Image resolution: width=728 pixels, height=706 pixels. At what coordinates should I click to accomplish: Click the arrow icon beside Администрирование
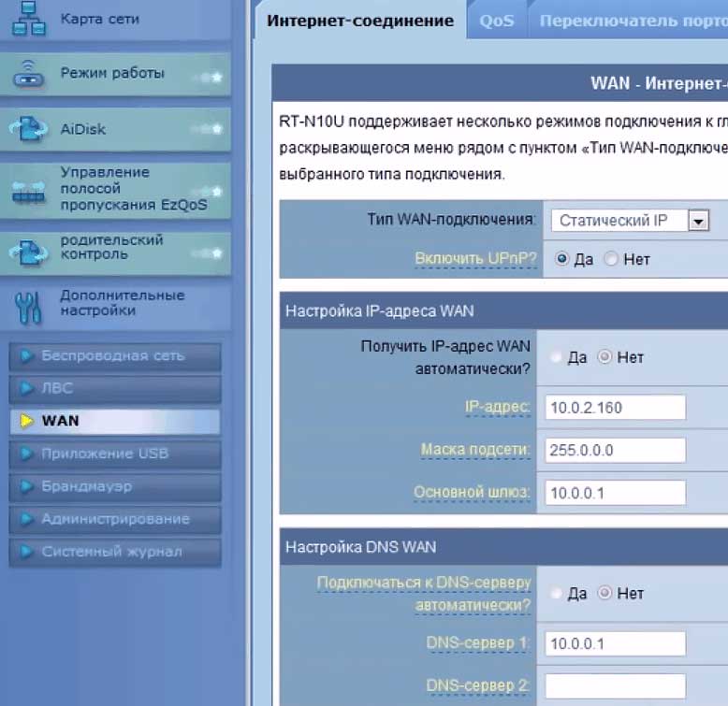pos(26,519)
